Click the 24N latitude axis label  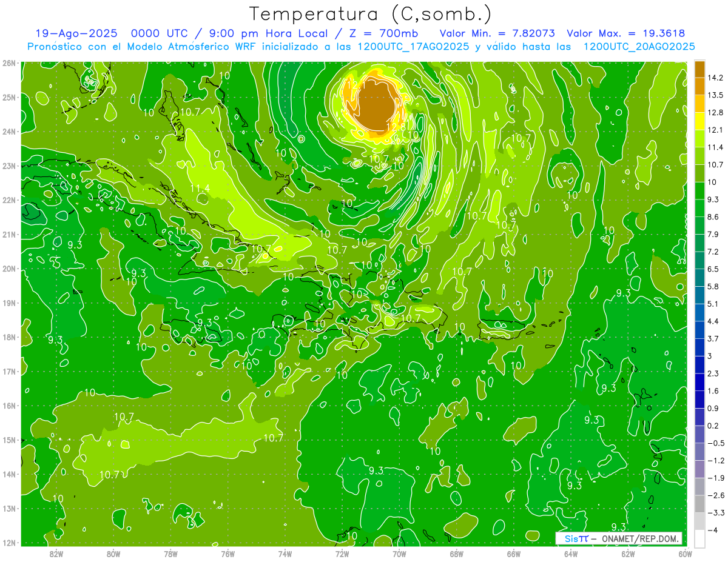click(9, 132)
